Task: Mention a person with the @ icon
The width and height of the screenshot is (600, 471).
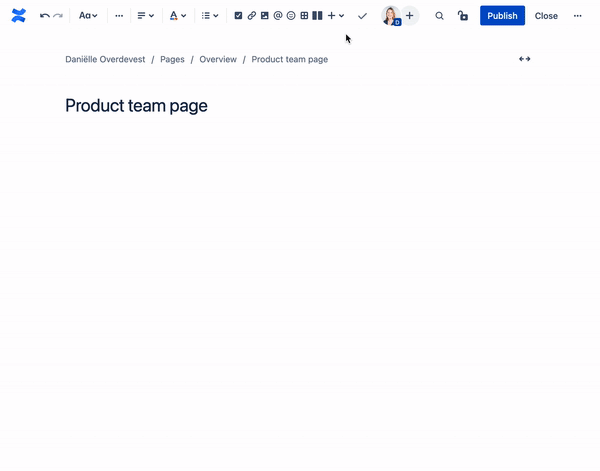Action: tap(278, 16)
